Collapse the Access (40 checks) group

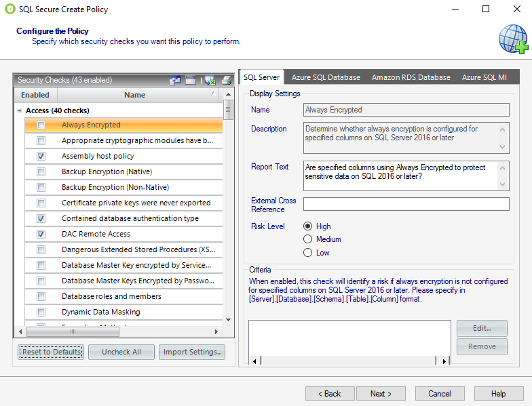tap(19, 110)
